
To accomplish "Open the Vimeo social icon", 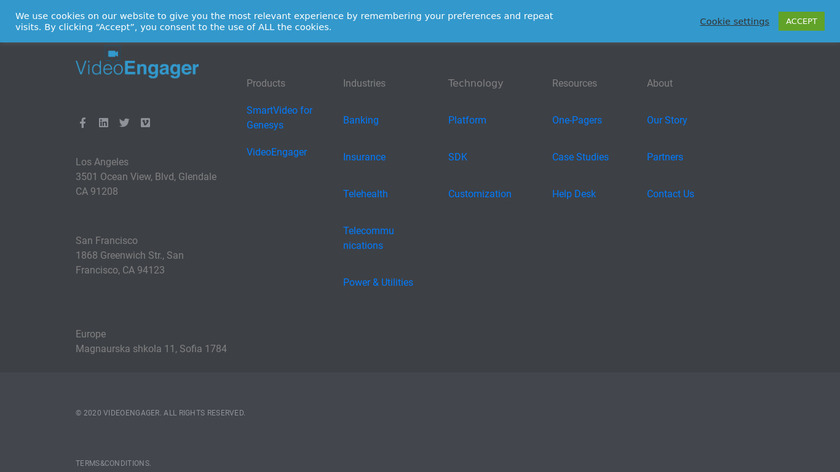I will (145, 123).
